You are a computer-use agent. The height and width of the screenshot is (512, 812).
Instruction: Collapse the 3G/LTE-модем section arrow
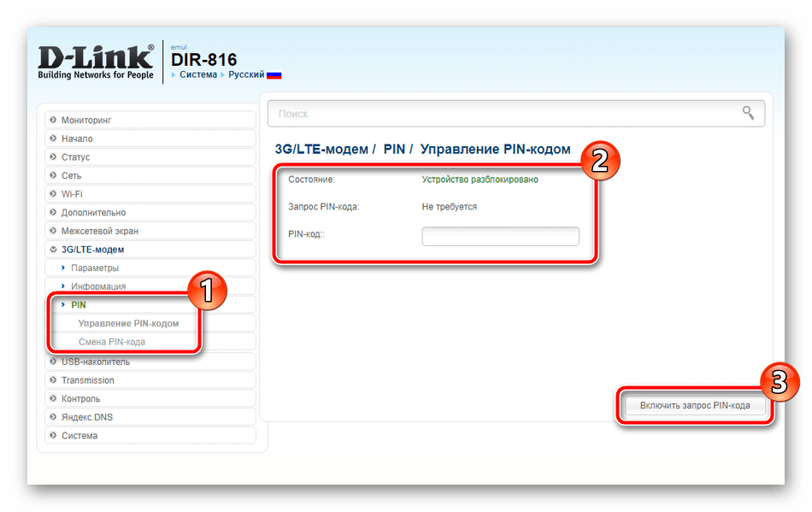tap(53, 250)
